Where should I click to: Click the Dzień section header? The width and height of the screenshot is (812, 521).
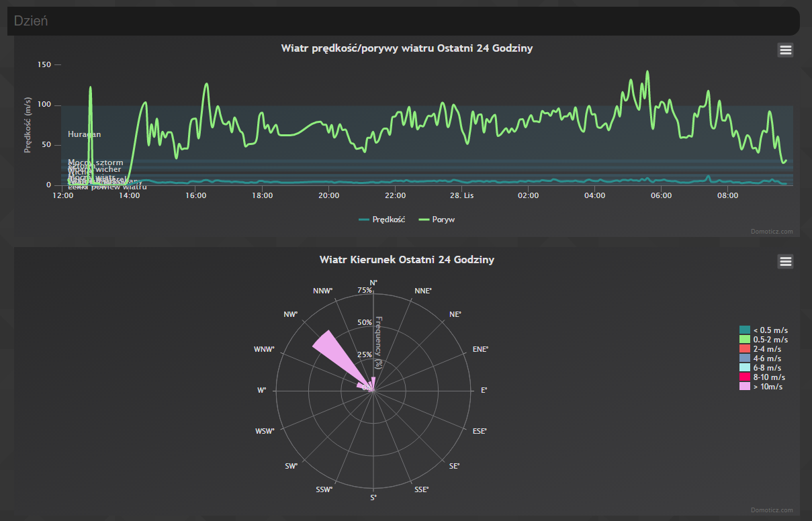(31, 21)
